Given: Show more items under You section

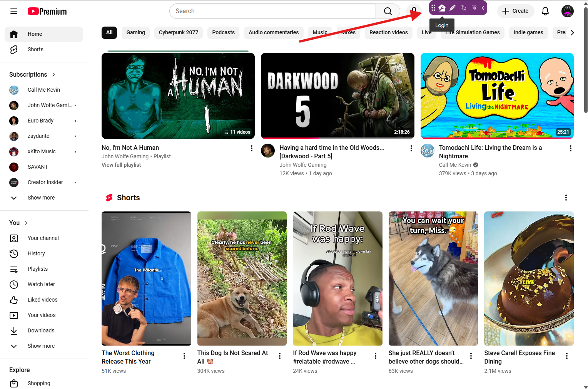Looking at the screenshot, I should point(44,346).
